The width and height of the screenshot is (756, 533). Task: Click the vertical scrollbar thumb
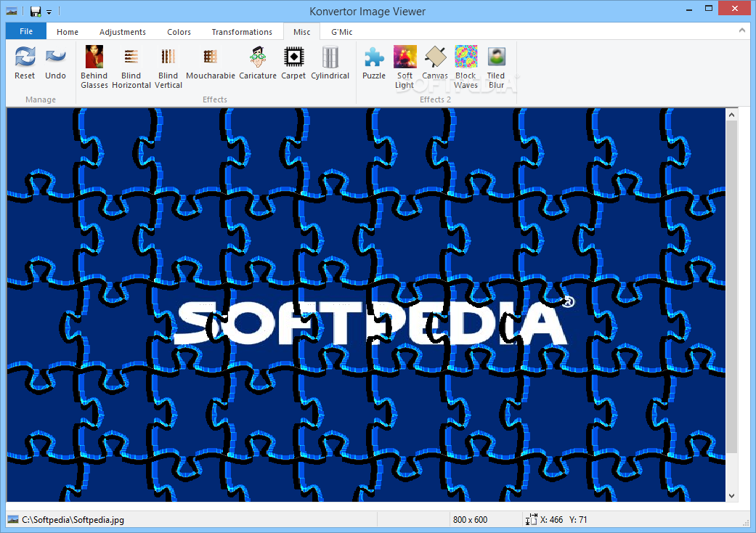pos(731,287)
